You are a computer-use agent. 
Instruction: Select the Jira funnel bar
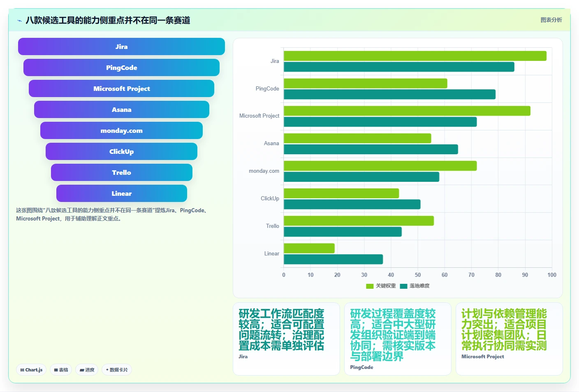point(121,46)
